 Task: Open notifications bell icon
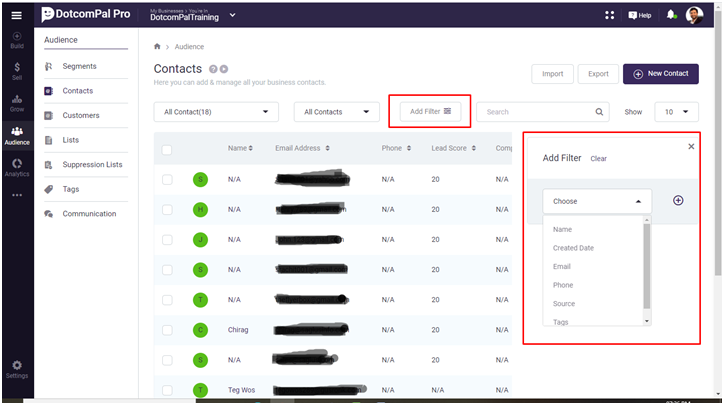click(x=671, y=15)
